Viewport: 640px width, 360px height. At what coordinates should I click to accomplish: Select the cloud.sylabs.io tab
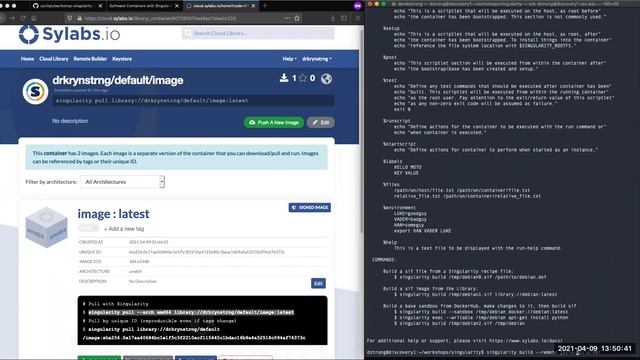[220, 6]
